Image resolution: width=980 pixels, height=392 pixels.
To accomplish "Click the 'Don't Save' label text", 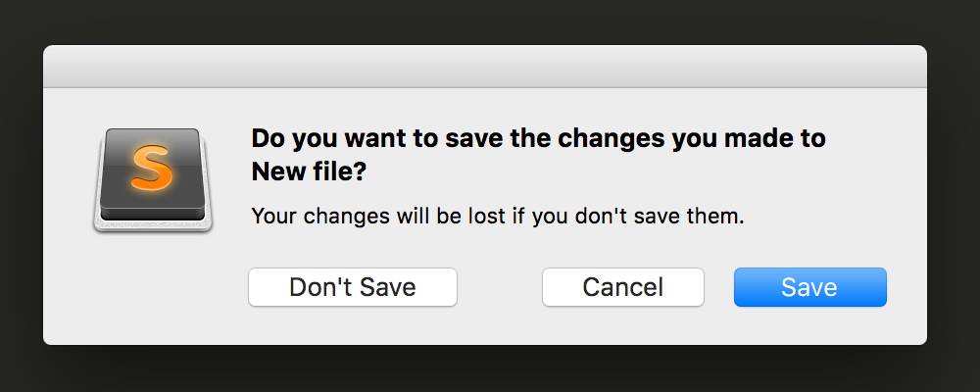I will 353,287.
